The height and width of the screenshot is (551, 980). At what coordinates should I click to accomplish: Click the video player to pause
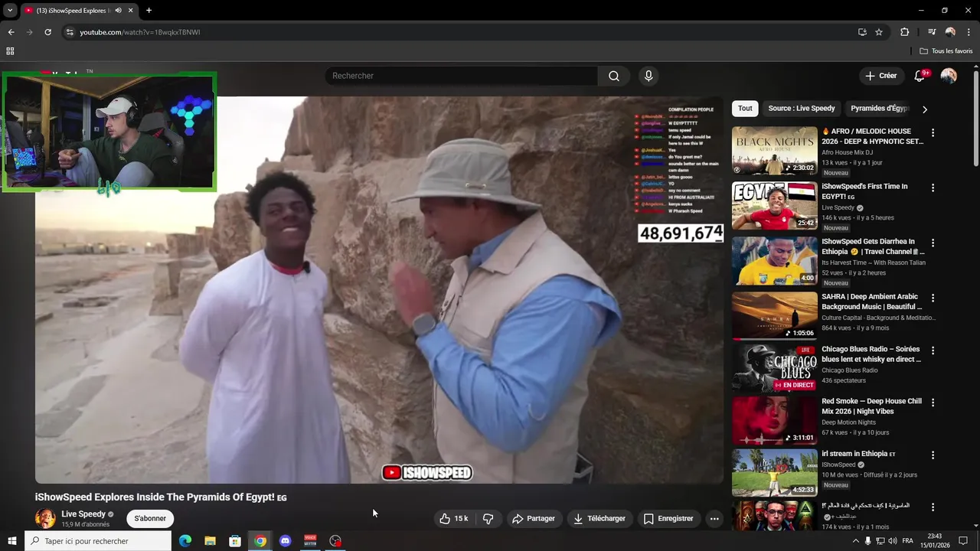click(379, 290)
